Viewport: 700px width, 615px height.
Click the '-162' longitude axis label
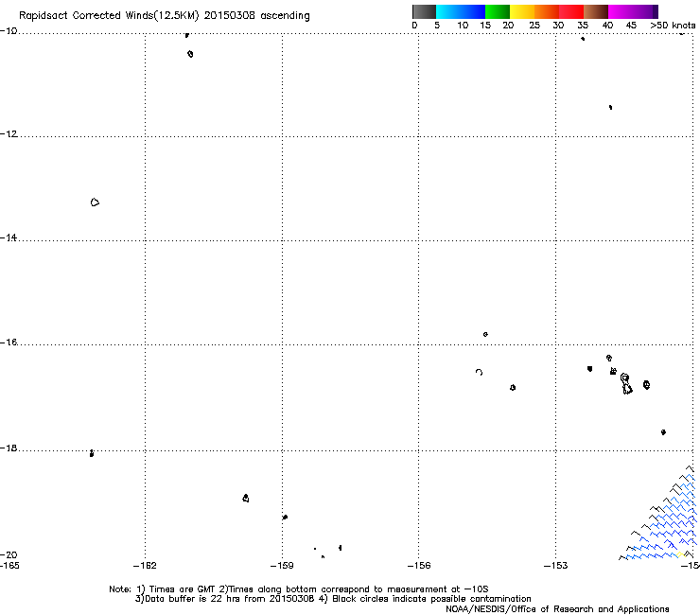pyautogui.click(x=145, y=566)
